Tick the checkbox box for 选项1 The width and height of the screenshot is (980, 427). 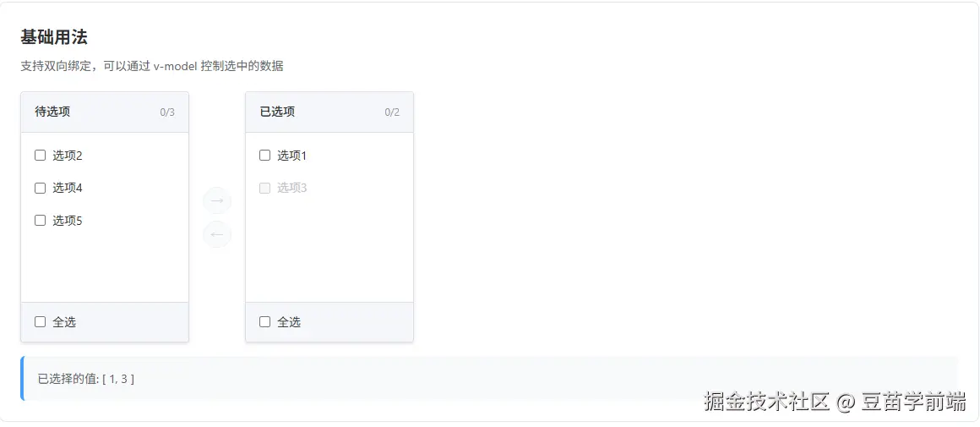click(x=265, y=155)
